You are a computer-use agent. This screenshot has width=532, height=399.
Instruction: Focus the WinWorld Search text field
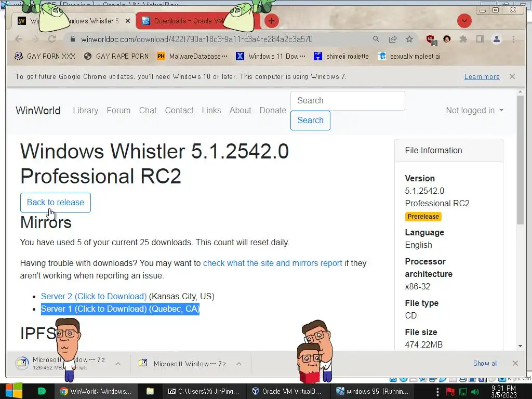(x=348, y=100)
